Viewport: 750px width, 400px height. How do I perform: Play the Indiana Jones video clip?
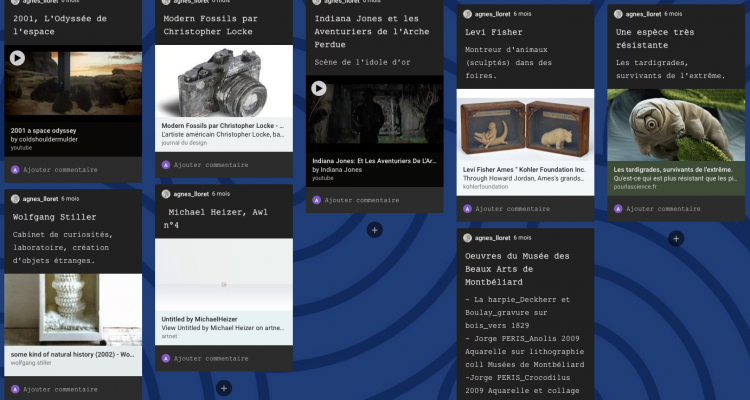coord(319,89)
